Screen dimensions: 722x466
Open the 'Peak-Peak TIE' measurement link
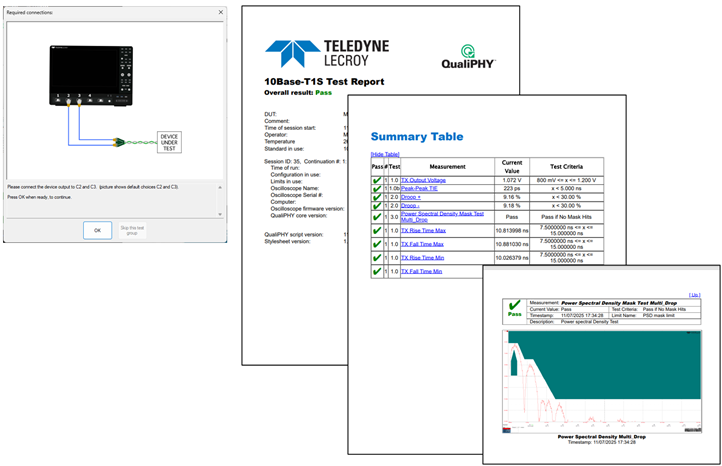tap(419, 188)
